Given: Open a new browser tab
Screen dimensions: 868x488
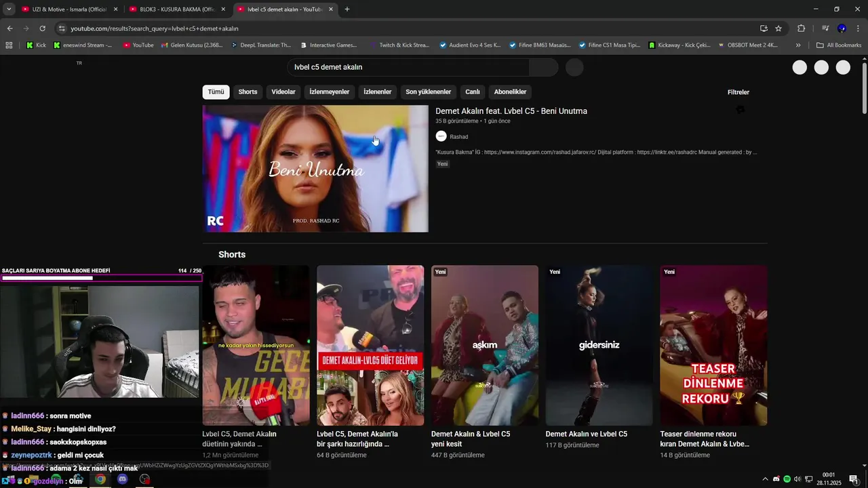Looking at the screenshot, I should (347, 9).
